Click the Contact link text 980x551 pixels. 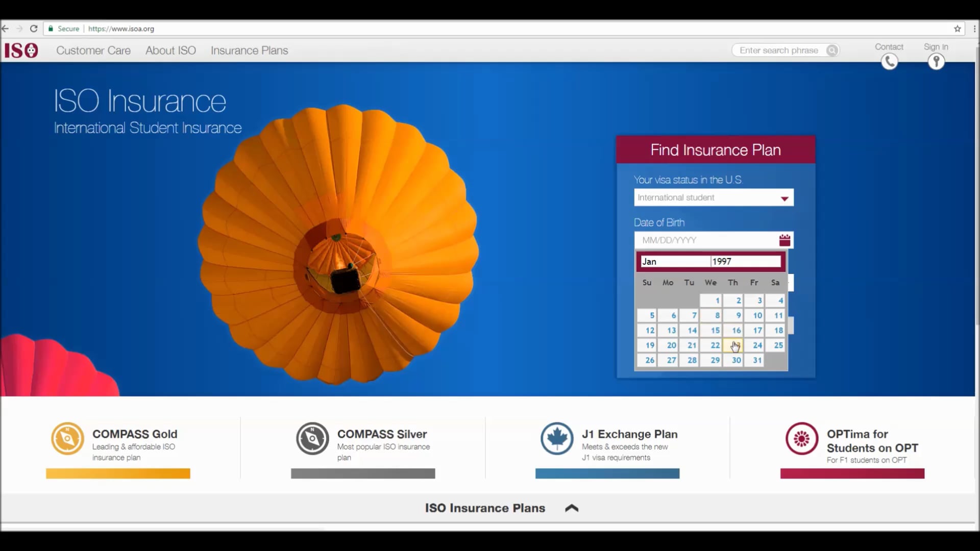pyautogui.click(x=889, y=46)
